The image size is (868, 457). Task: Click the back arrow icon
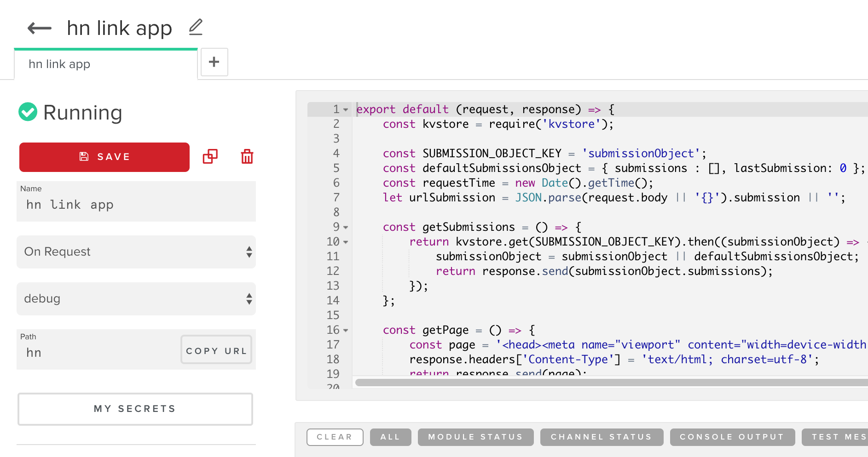(40, 28)
